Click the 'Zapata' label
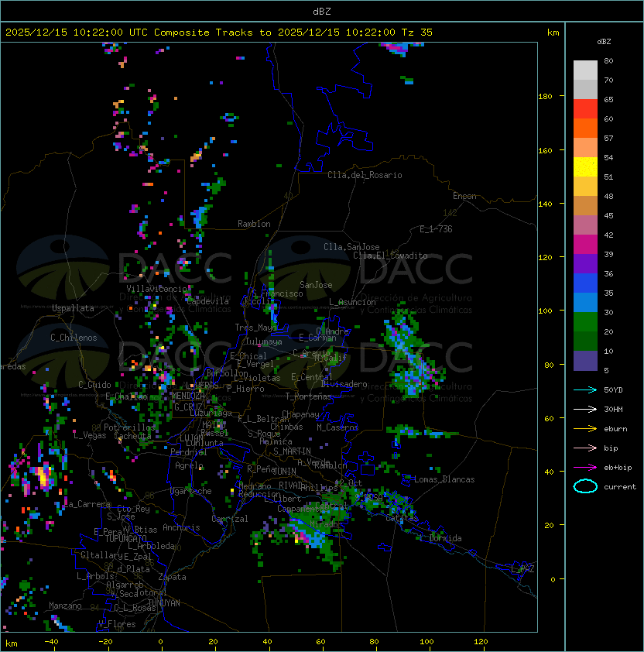Viewport: 644px width, 652px height. (x=172, y=577)
